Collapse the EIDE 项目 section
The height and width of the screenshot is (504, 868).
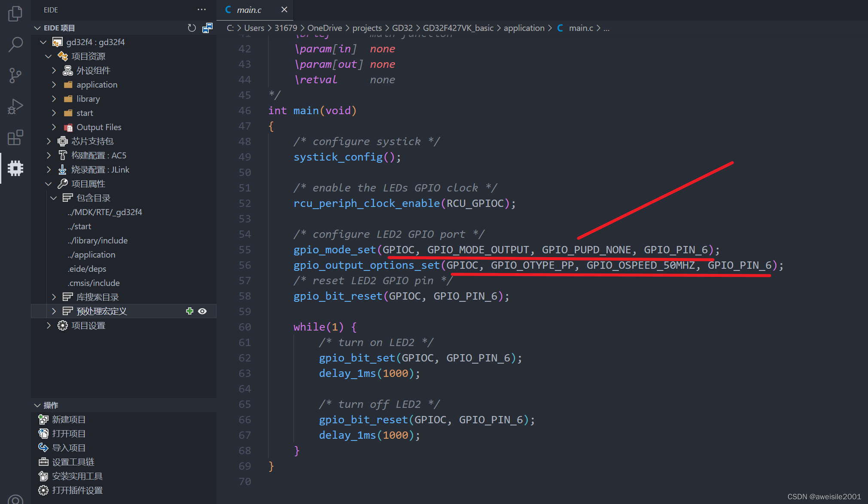tap(37, 28)
